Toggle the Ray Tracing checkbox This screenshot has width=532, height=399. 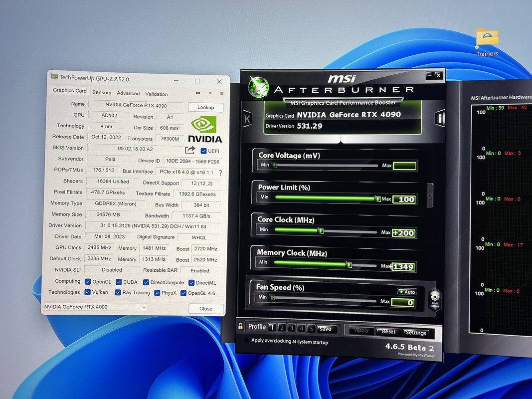pos(118,292)
